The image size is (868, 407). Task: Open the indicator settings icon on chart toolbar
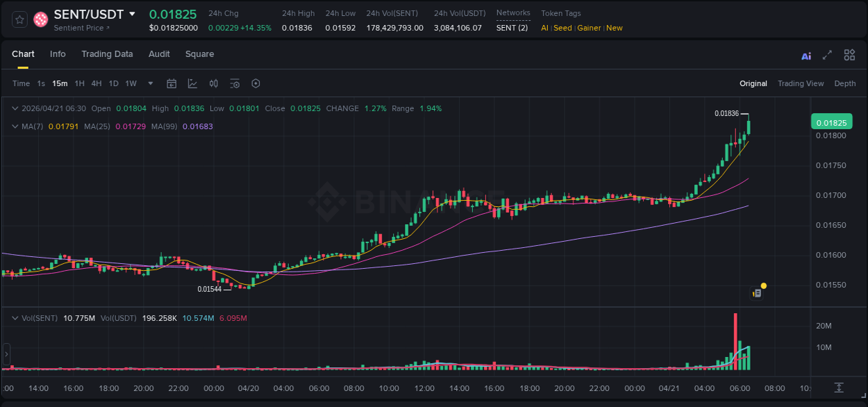[x=235, y=83]
